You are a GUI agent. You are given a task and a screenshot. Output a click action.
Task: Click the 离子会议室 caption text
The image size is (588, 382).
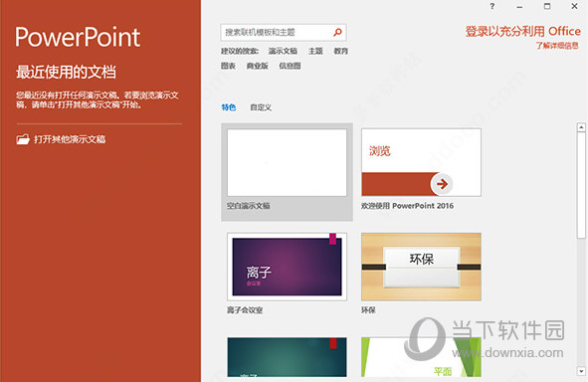tap(245, 310)
